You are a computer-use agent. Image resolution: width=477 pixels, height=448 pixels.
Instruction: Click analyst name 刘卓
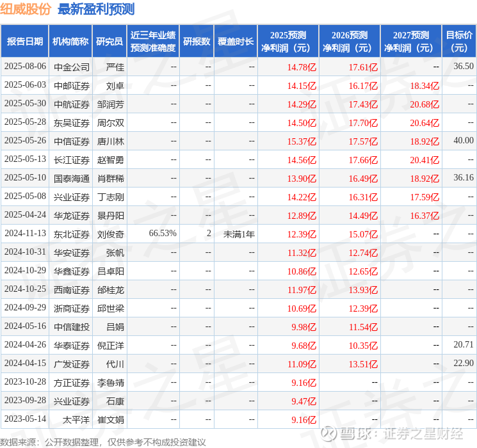point(115,86)
